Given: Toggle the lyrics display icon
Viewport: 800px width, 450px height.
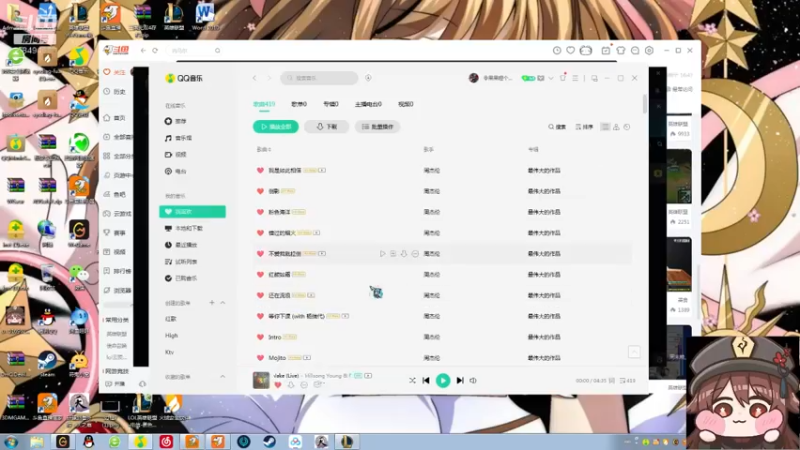Looking at the screenshot, I should [x=612, y=381].
